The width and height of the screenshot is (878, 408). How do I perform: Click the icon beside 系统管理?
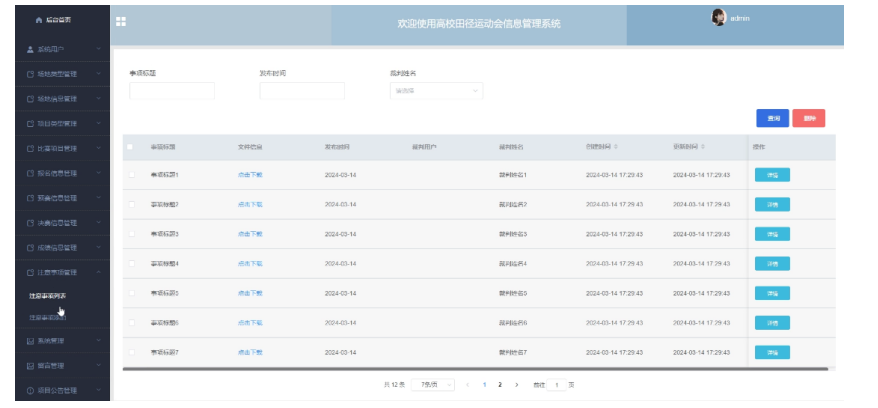click(30, 341)
